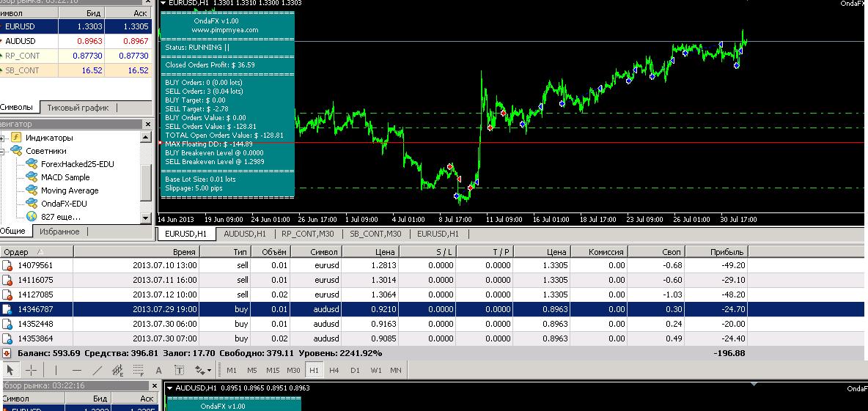
Task: Click the sell order icon for 14116075
Action: 7,280
